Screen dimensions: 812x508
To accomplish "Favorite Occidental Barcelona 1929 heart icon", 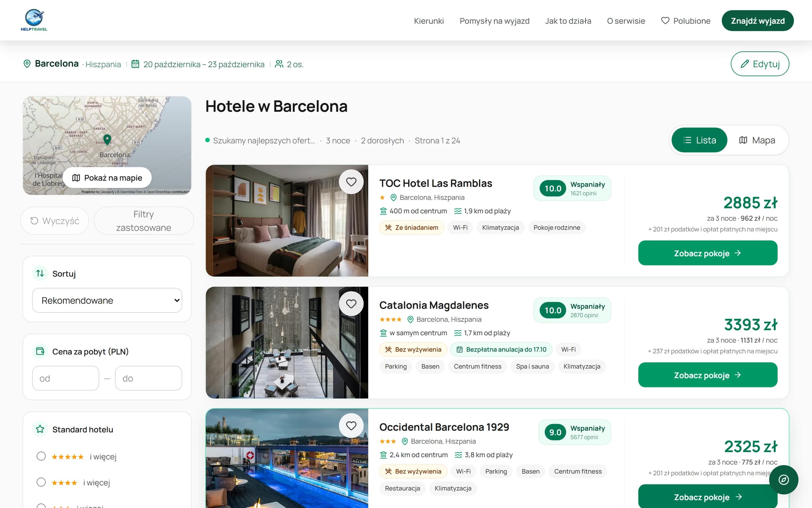I will point(351,426).
